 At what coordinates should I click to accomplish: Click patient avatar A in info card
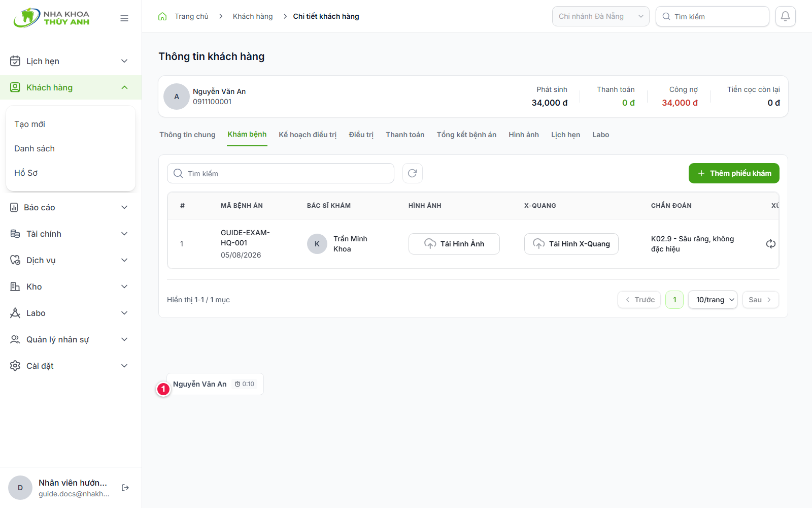pyautogui.click(x=177, y=97)
